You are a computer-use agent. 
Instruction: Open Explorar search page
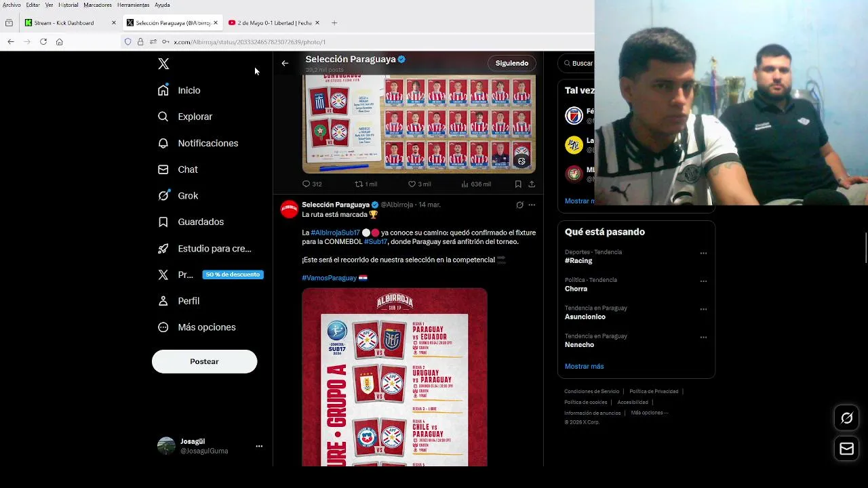pos(185,117)
